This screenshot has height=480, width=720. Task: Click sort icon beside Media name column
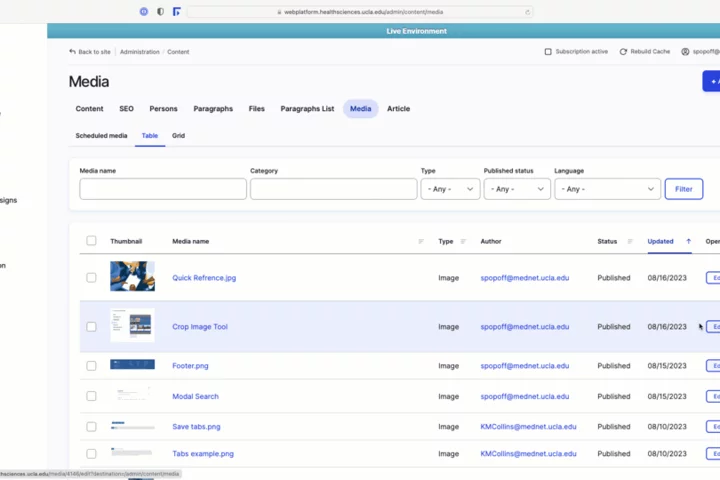(421, 241)
